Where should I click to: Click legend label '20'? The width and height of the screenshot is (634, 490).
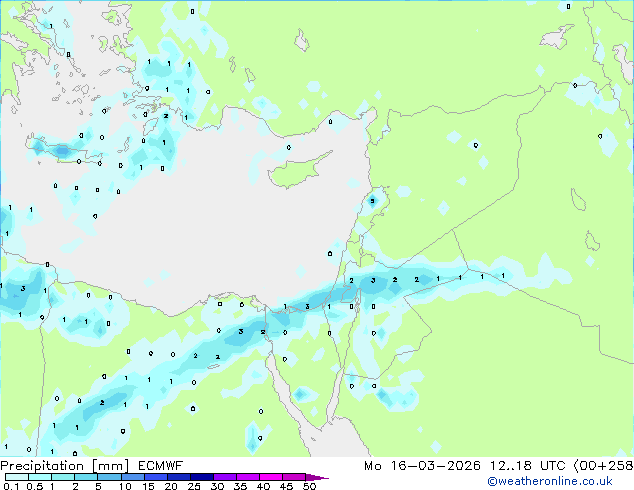click(x=171, y=486)
